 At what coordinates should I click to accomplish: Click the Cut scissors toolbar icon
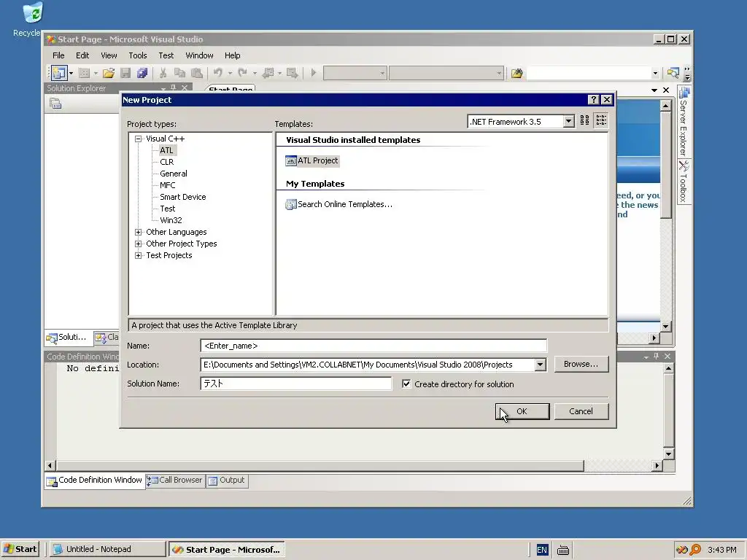click(x=163, y=73)
